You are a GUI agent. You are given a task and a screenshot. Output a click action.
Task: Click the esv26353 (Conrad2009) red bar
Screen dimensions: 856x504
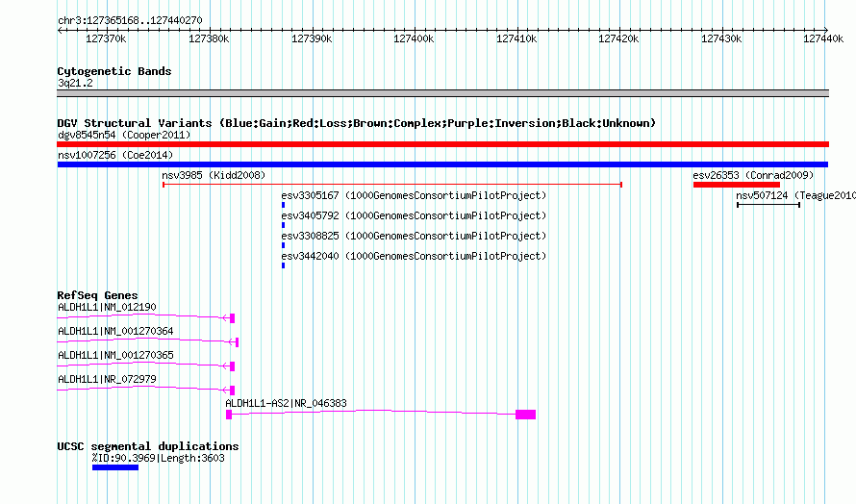737,185
